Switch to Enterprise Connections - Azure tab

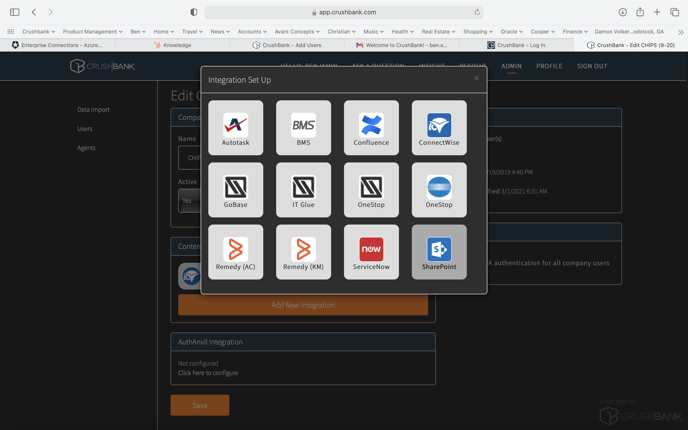(57, 45)
